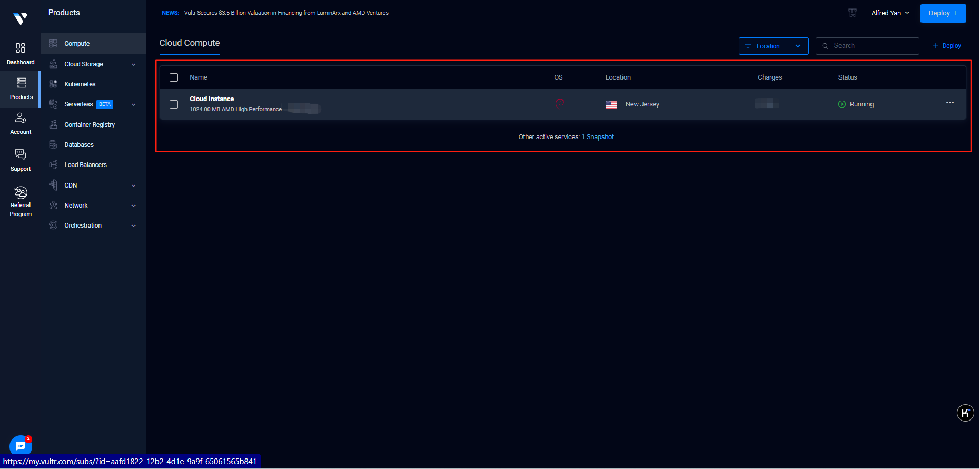This screenshot has width=980, height=469.
Task: Select Kubernetes in the Products menu
Action: pyautogui.click(x=80, y=84)
